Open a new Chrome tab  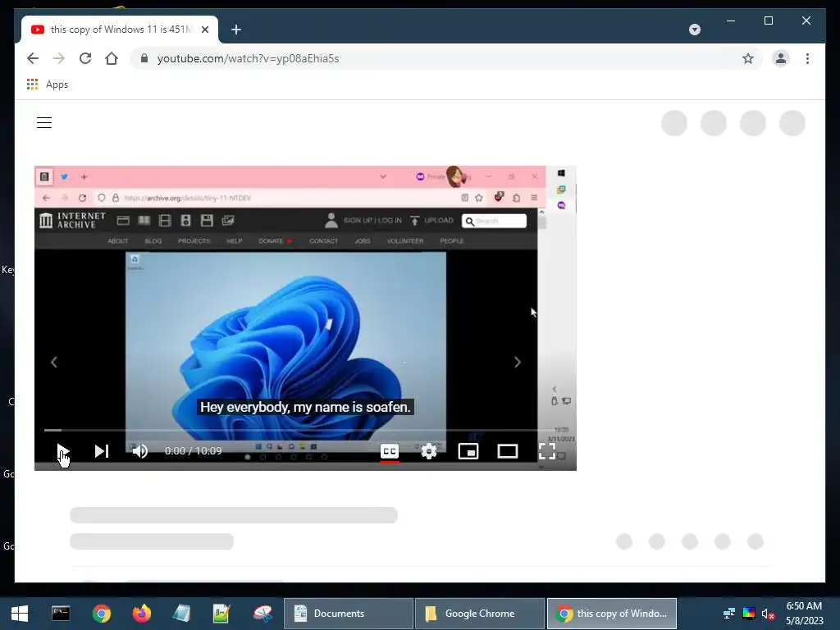235,30
